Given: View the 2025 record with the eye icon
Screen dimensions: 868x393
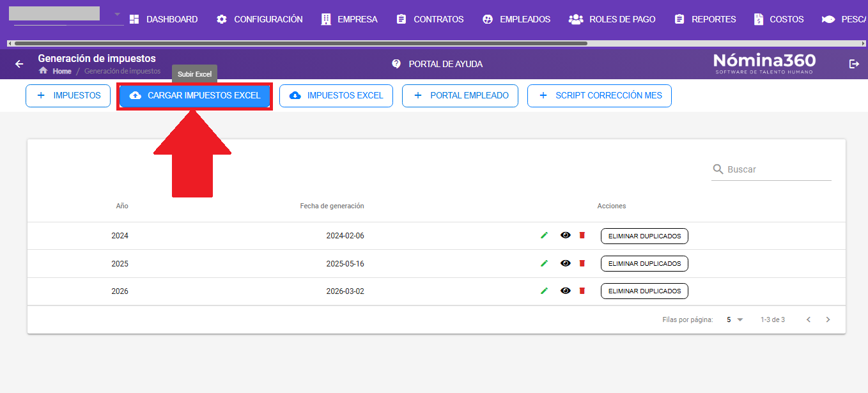Looking at the screenshot, I should (566, 263).
